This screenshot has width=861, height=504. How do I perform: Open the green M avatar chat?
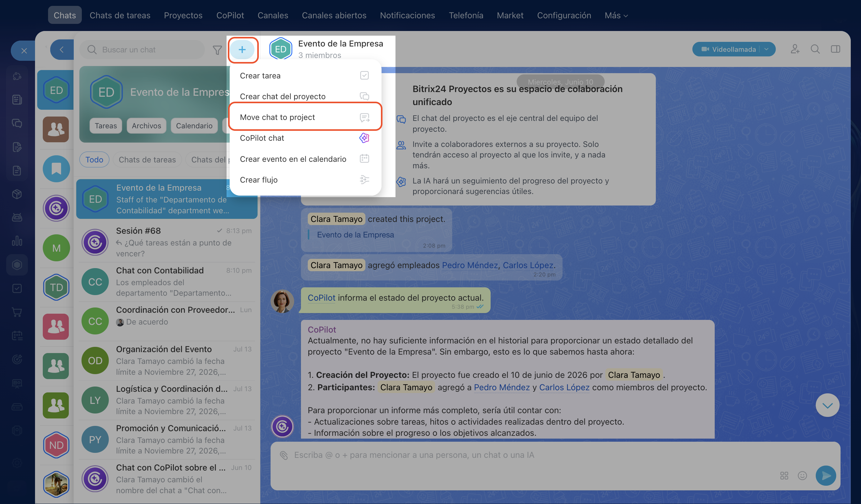pos(56,248)
